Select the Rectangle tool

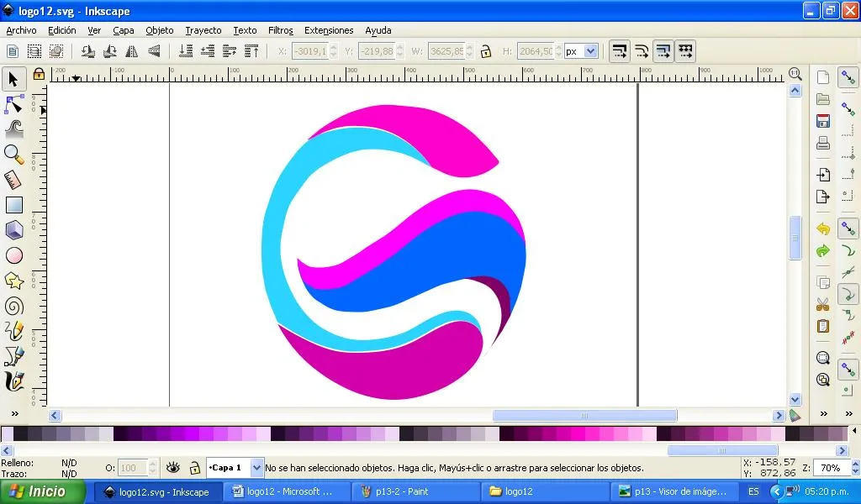point(13,205)
